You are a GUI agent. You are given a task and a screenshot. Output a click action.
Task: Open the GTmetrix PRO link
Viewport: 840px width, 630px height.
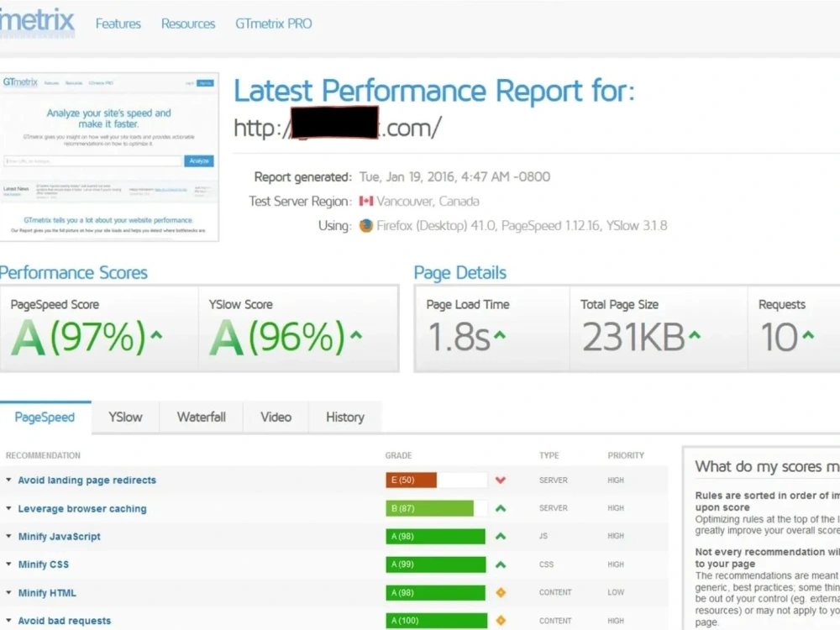coord(273,24)
